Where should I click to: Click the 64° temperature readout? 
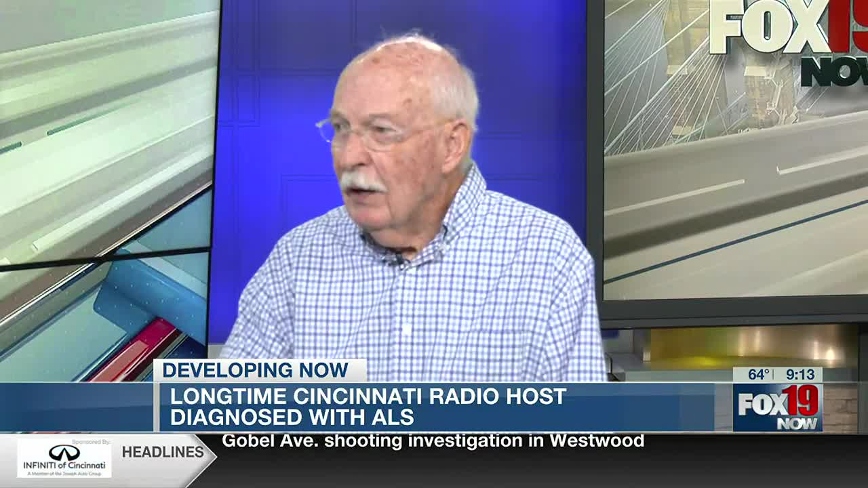tap(758, 374)
